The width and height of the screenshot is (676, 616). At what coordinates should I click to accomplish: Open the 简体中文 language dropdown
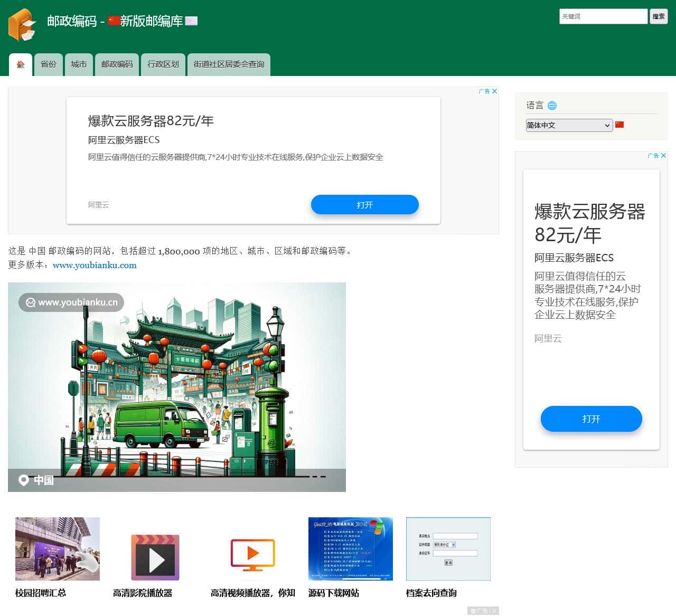tap(569, 125)
